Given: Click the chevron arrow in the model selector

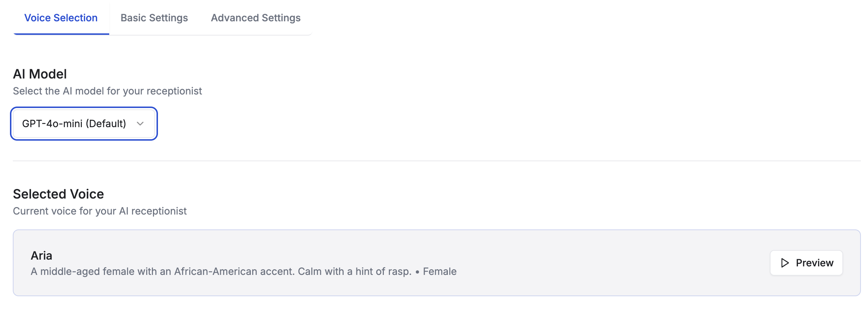Looking at the screenshot, I should pyautogui.click(x=140, y=124).
